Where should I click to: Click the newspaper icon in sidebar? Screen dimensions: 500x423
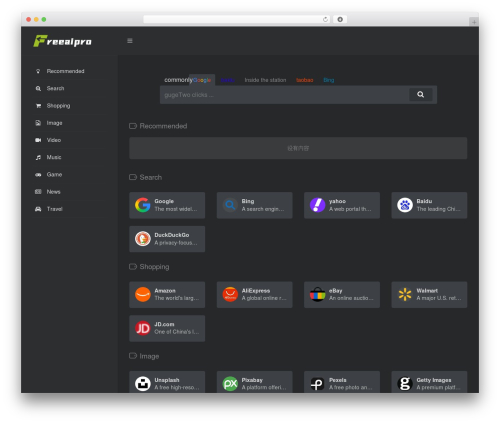[38, 192]
